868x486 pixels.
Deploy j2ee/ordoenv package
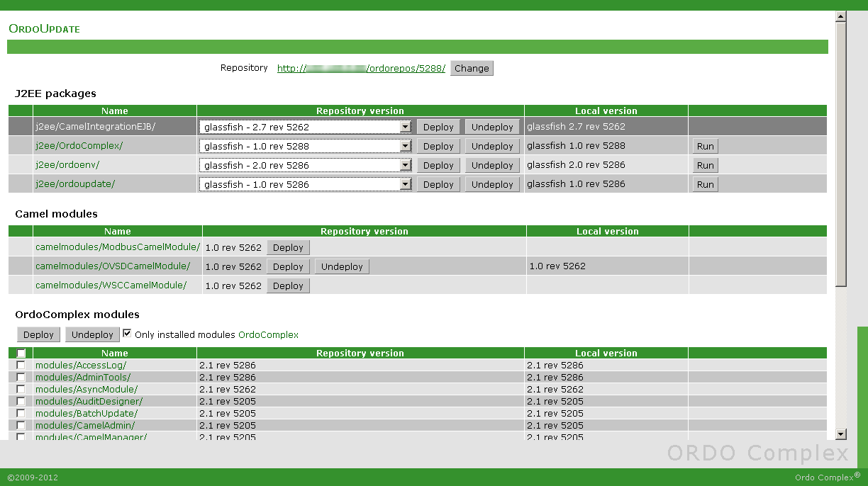(438, 165)
